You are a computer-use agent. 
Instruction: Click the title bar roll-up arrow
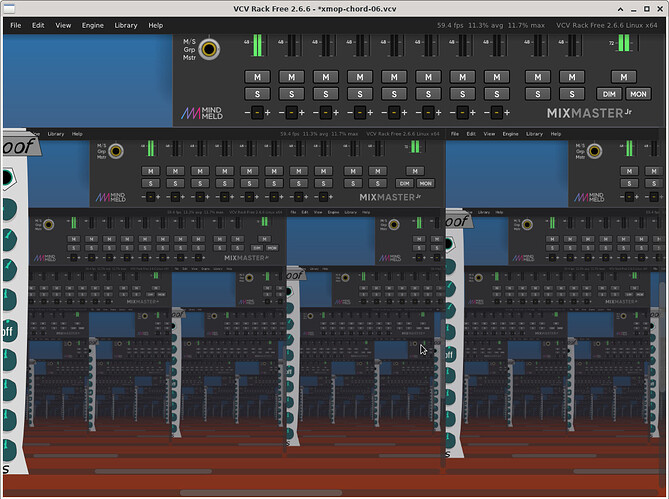[620, 9]
